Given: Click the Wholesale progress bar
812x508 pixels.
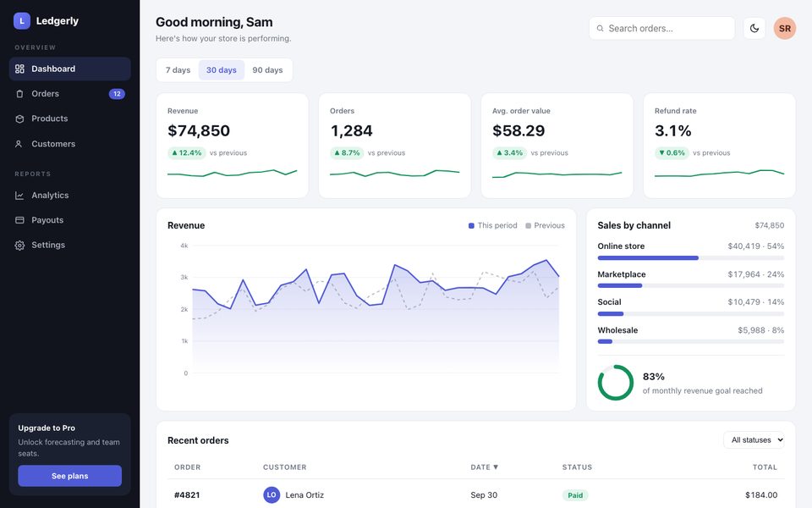Looking at the screenshot, I should click(691, 341).
